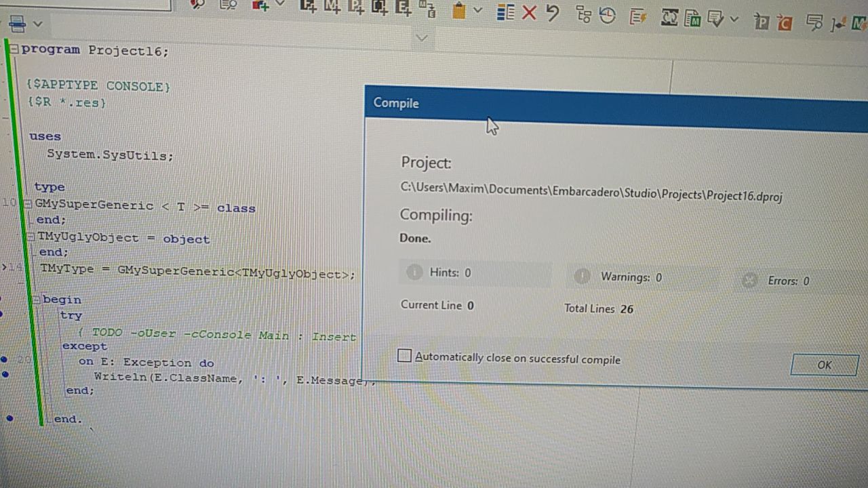Collapse the TMyUglyObject fold marker
Viewport: 868px width, 488px height.
(31, 237)
